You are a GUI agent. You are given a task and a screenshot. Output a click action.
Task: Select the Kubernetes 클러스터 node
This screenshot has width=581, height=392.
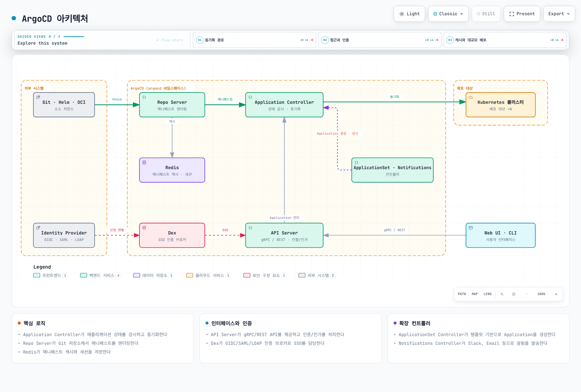click(500, 105)
